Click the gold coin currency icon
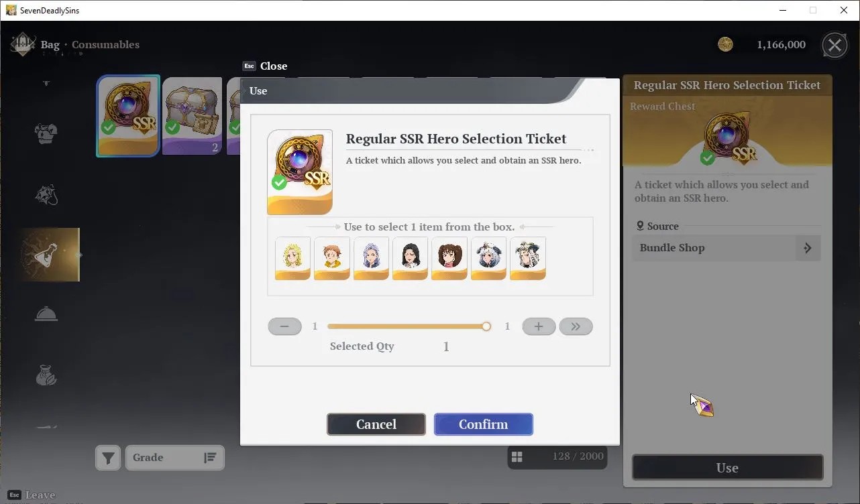860x504 pixels. pyautogui.click(x=725, y=45)
